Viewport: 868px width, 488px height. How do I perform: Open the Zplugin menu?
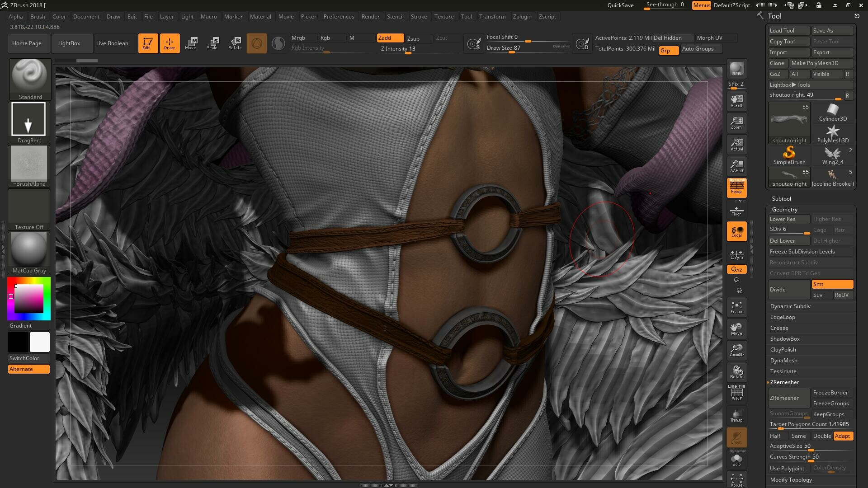pos(522,17)
